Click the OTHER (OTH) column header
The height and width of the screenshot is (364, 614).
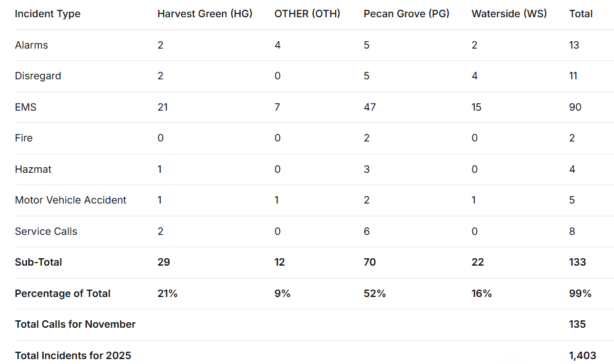(307, 14)
